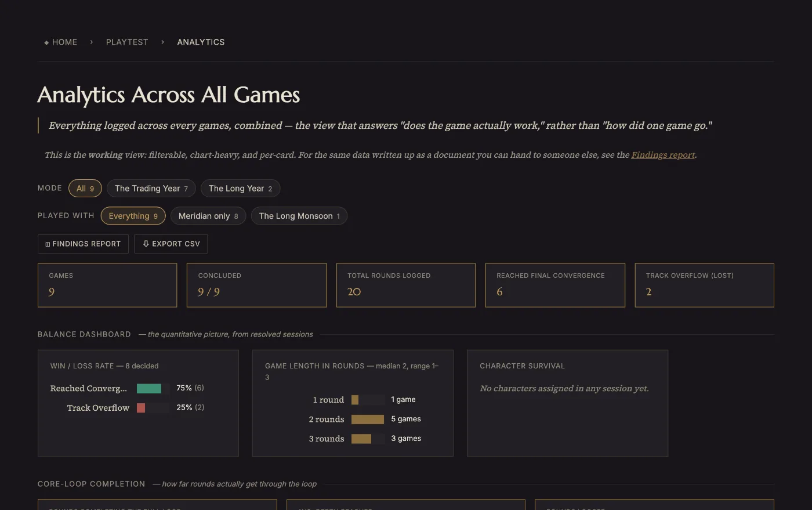Select All mode filter chip
The image size is (812, 510).
pyautogui.click(x=85, y=189)
